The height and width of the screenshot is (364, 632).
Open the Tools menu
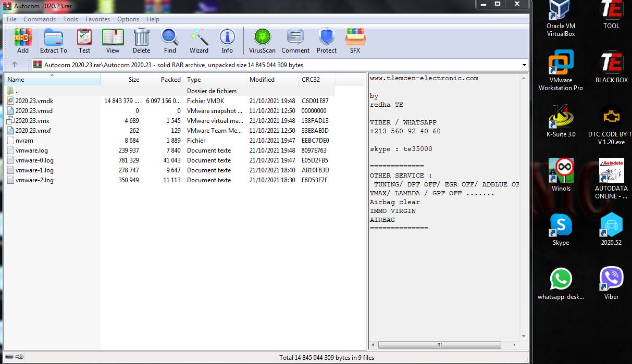click(x=71, y=19)
